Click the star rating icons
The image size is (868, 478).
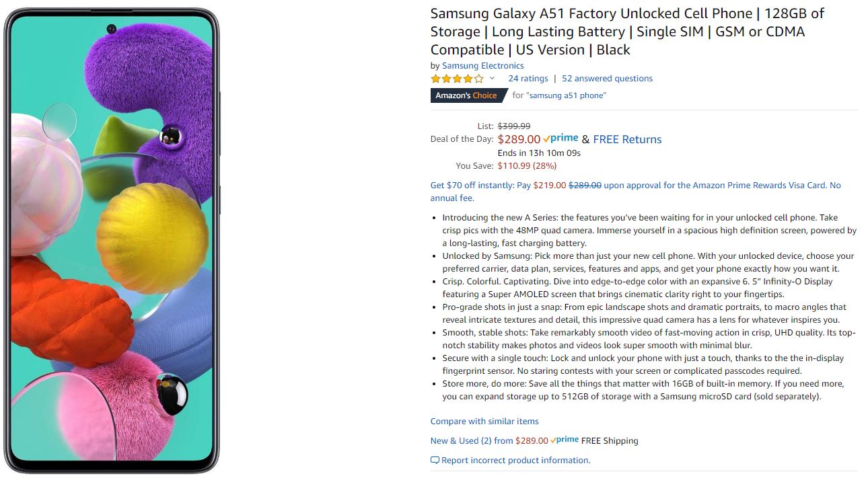pyautogui.click(x=457, y=79)
